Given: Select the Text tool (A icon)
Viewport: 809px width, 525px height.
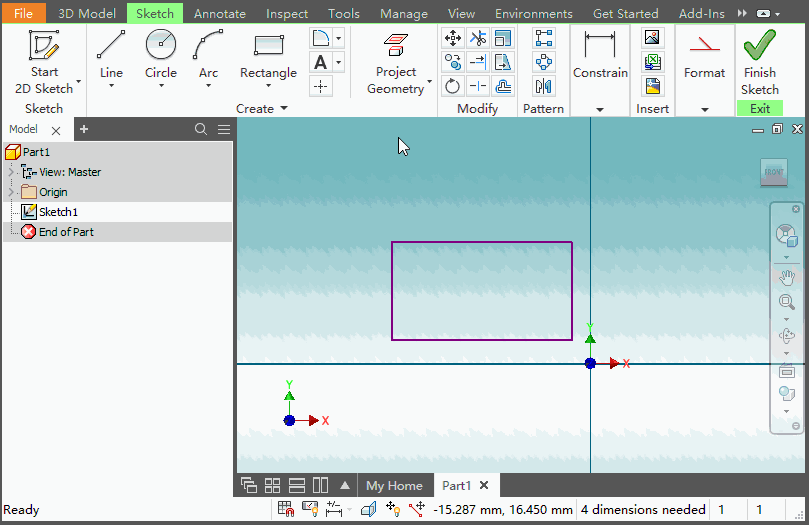Looking at the screenshot, I should (x=321, y=62).
